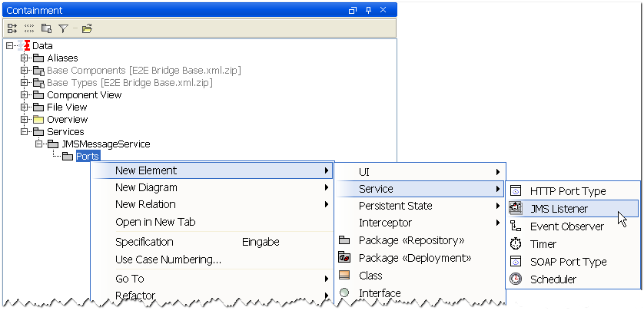
Task: Click the filter funnel toolbar icon
Action: coord(64,28)
